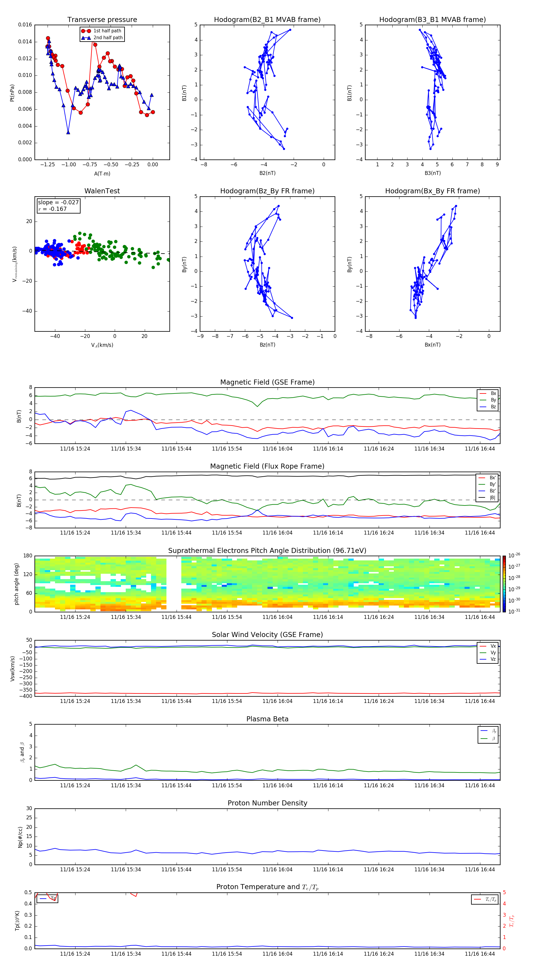535x980 pixels.
Task: Click the 'VA(km/s)' x-axis label
Action: [x=102, y=345]
